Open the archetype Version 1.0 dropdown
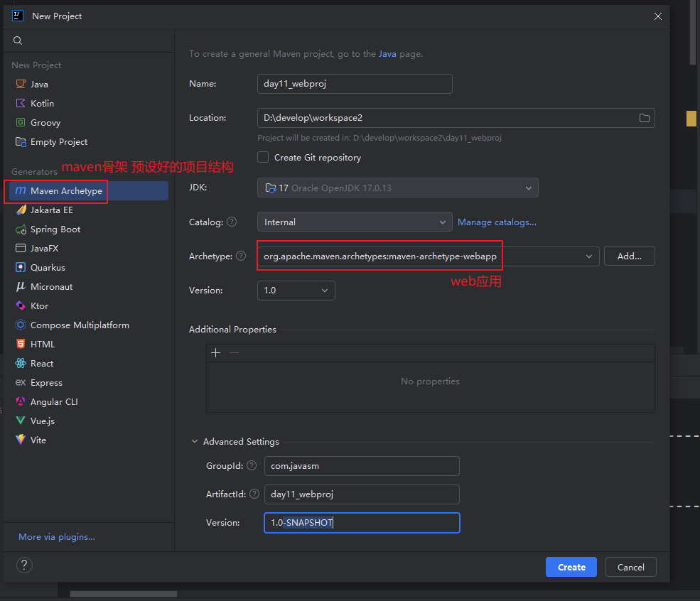The width and height of the screenshot is (700, 601). click(296, 291)
